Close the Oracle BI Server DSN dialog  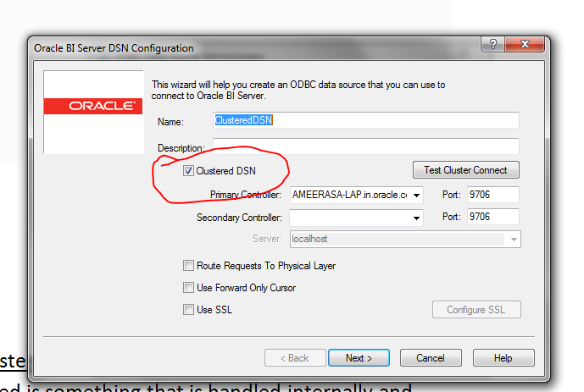coord(525,44)
